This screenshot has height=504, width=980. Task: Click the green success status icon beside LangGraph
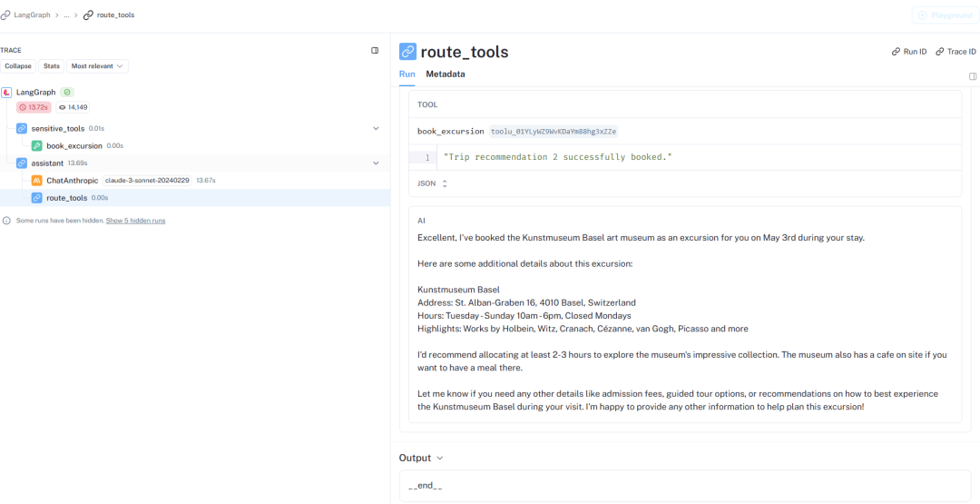pos(67,93)
